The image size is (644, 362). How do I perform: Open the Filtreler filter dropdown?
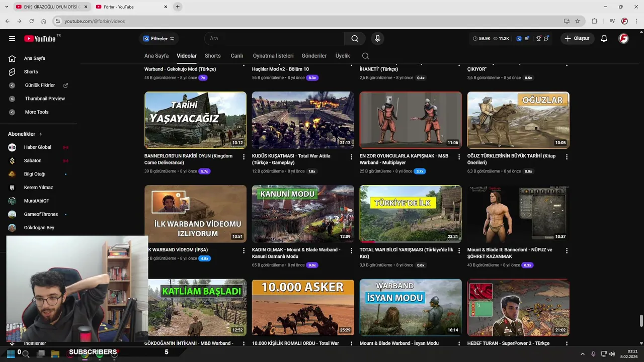tap(158, 39)
